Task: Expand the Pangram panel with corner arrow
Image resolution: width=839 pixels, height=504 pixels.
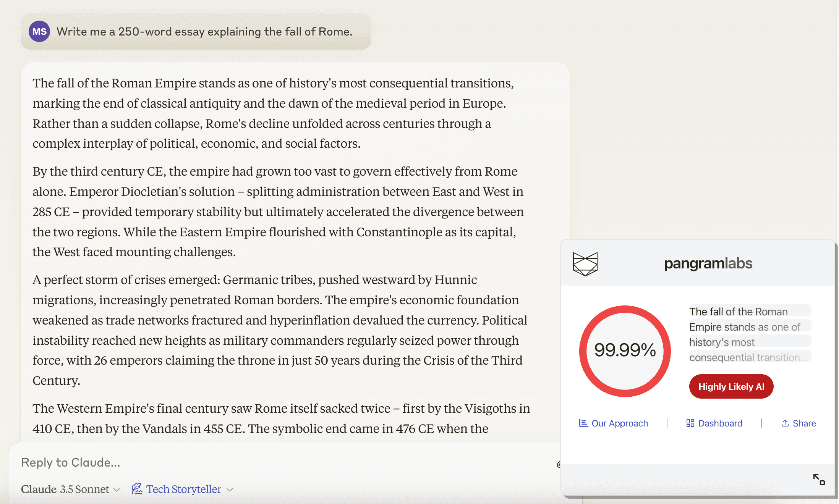Action: coord(819,480)
